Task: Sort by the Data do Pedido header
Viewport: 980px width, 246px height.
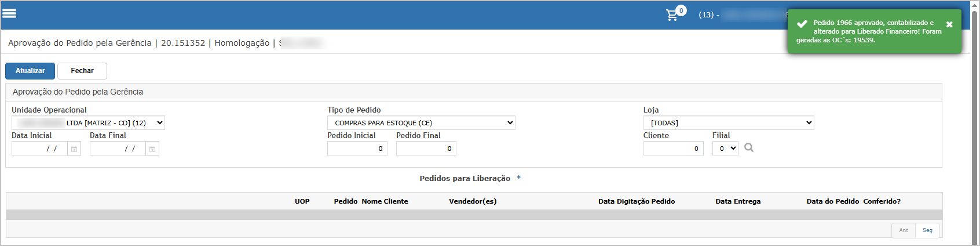Action: (833, 201)
